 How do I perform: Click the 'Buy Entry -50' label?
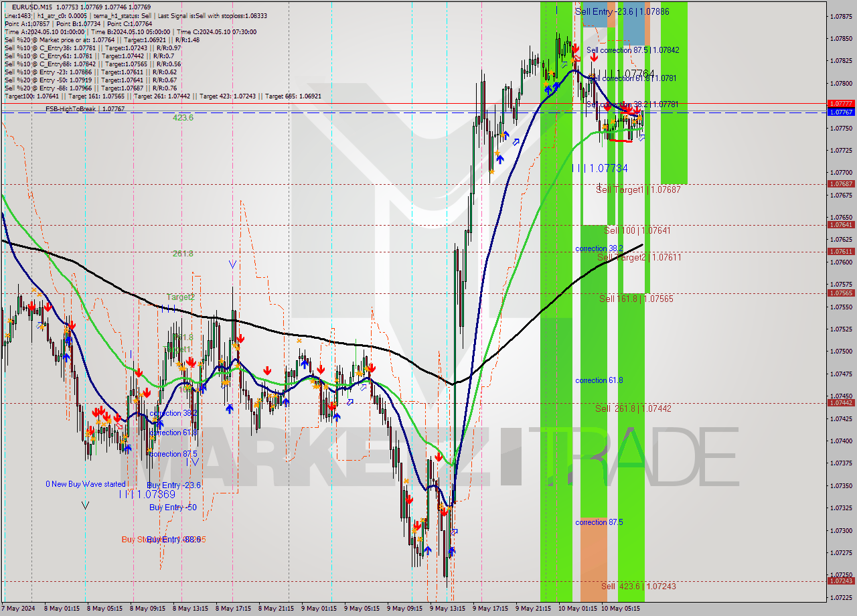(x=173, y=508)
